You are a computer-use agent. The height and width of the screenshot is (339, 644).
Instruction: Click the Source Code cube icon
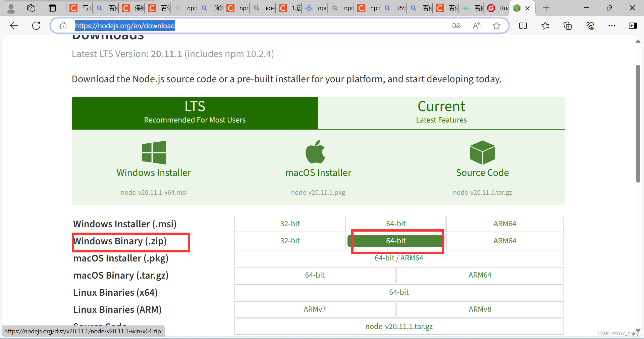482,152
